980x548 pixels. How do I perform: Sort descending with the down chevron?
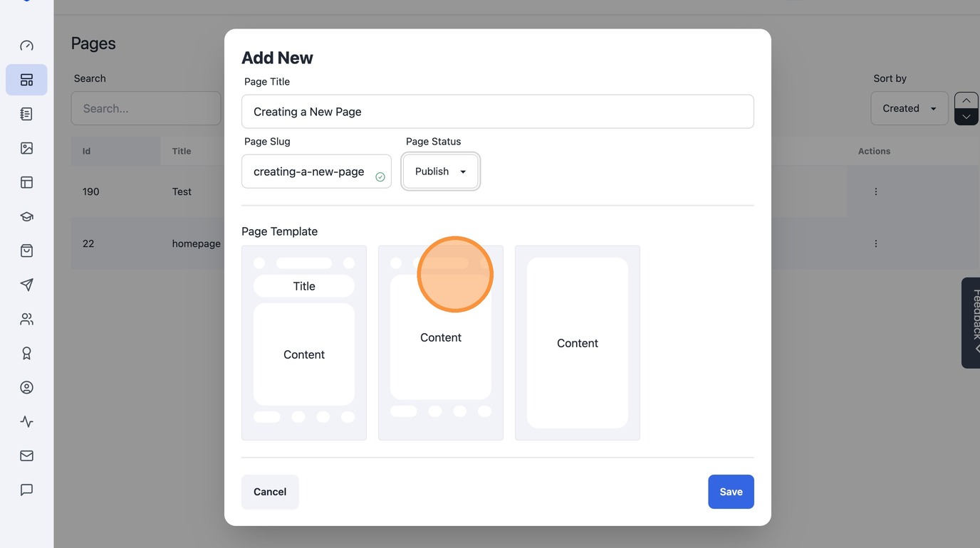966,117
